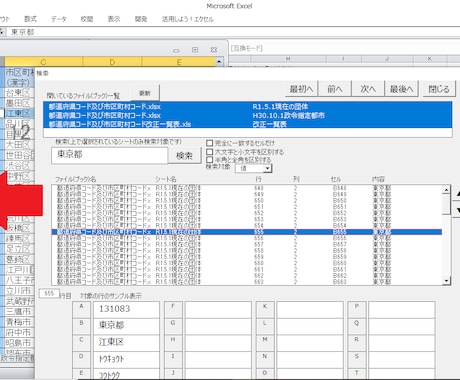This screenshot has width=460, height=380.
Task: Click worksheet cell 江東区
Action: [19, 113]
